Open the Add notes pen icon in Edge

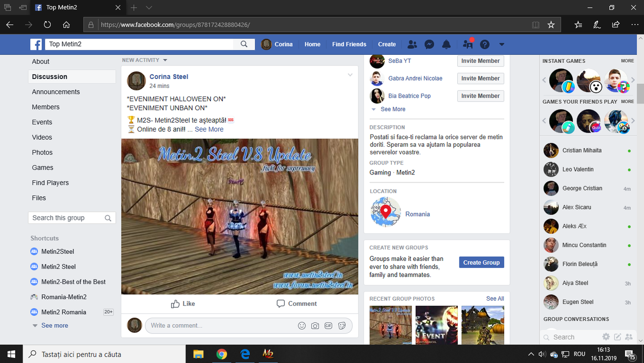[x=597, y=24]
